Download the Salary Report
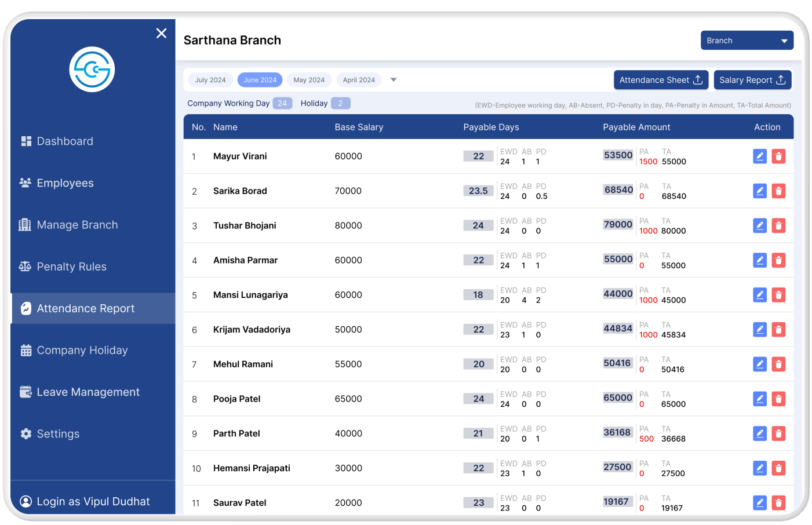The image size is (812, 525). pos(752,80)
